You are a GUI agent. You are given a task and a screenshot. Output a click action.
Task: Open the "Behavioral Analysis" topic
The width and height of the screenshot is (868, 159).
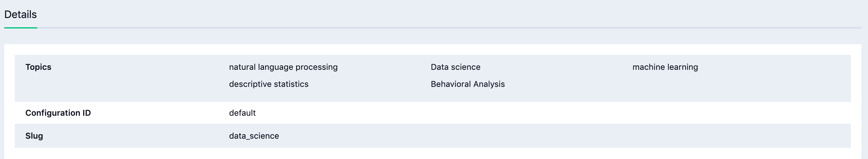[x=467, y=84]
